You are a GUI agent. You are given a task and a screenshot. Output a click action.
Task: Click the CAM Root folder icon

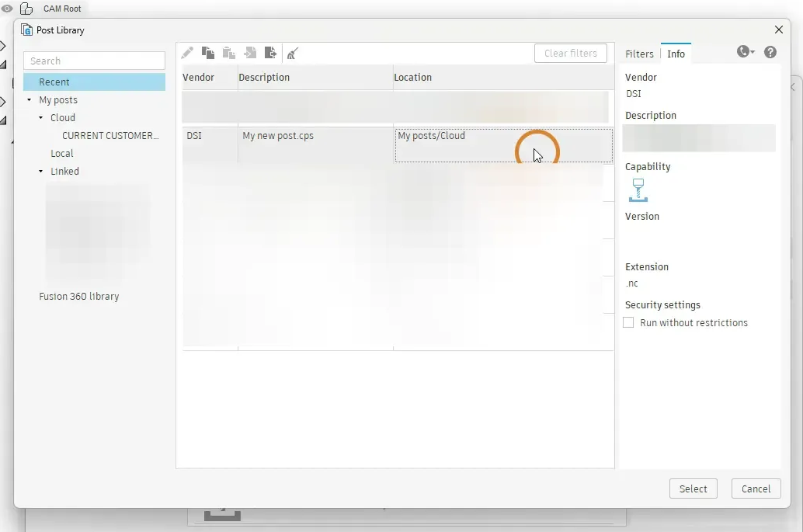[26, 9]
